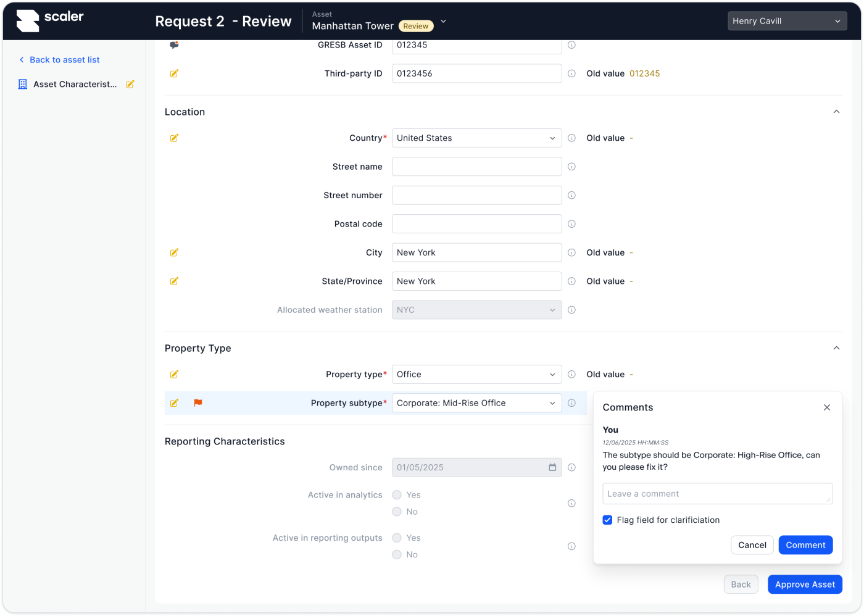Screen dimensions: 864x616
Task: Click the edit icon next to City field
Action: coord(174,252)
